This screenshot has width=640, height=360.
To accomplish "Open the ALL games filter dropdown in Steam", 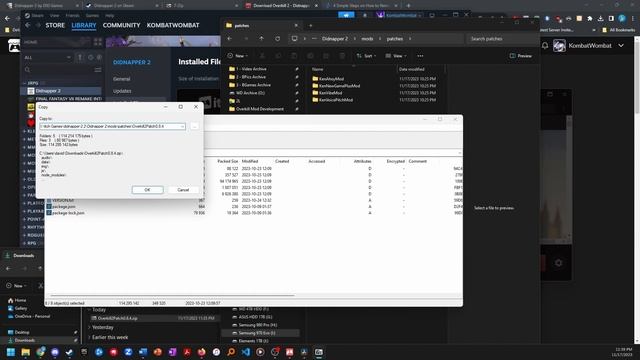I will point(47,58).
